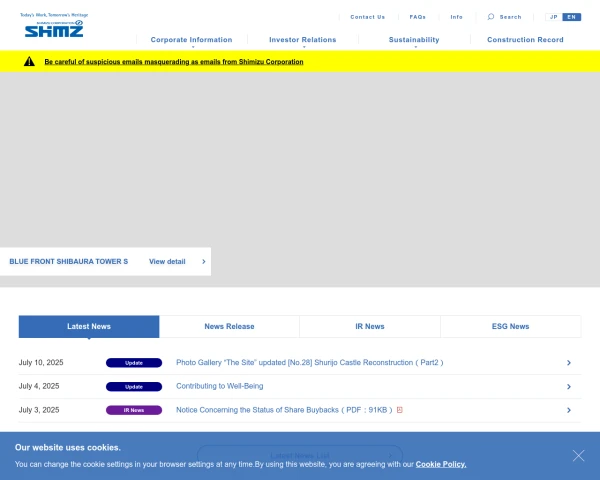The width and height of the screenshot is (600, 480).
Task: Click the "Our website uses cookies." heading
Action: [68, 447]
